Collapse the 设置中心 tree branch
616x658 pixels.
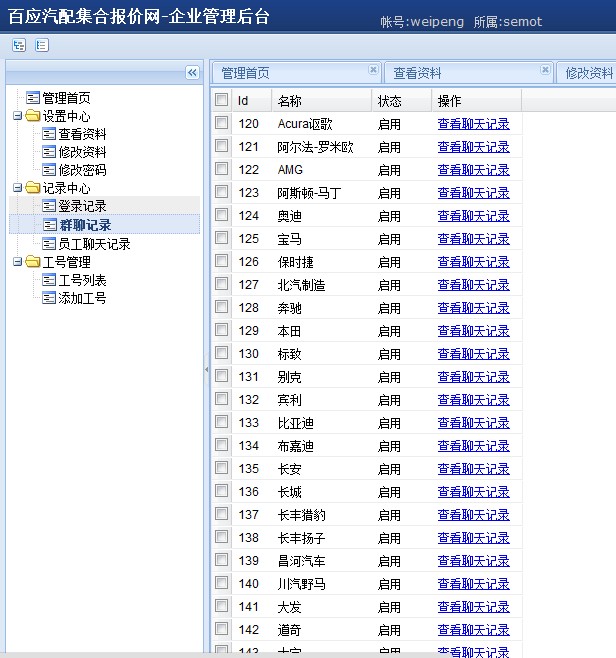coord(17,115)
